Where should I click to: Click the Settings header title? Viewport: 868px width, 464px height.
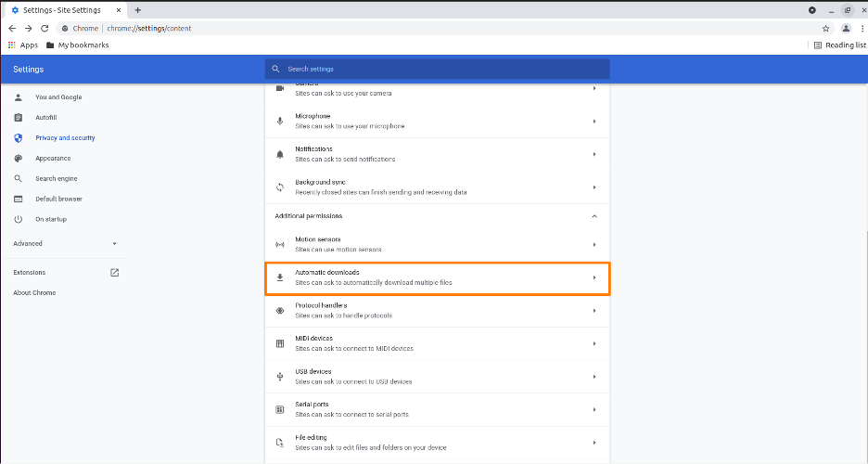coord(28,70)
